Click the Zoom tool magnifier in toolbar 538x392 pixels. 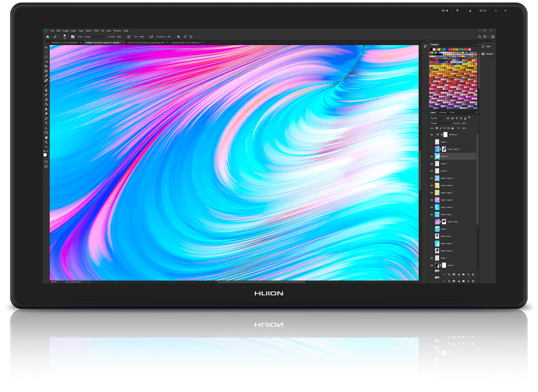[x=46, y=142]
